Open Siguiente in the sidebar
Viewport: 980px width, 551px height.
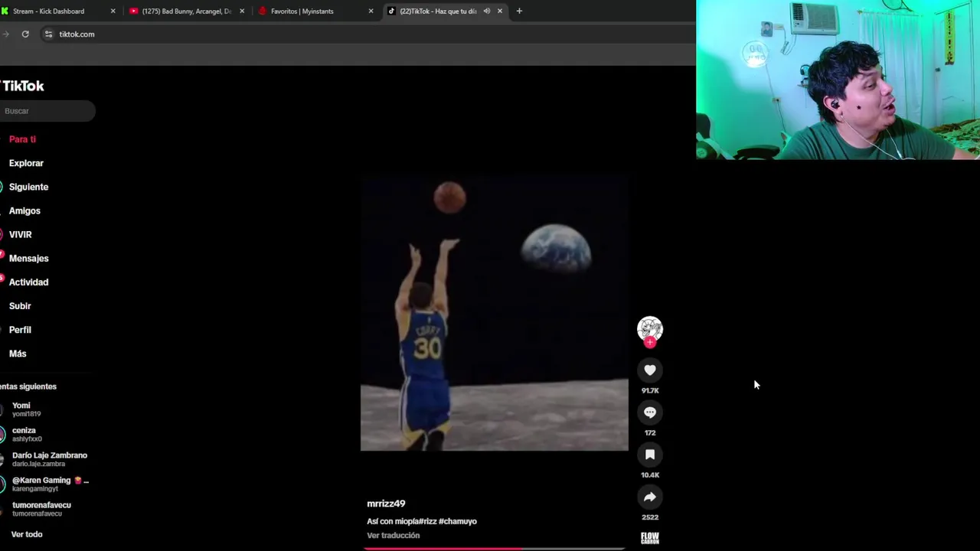[x=28, y=187]
